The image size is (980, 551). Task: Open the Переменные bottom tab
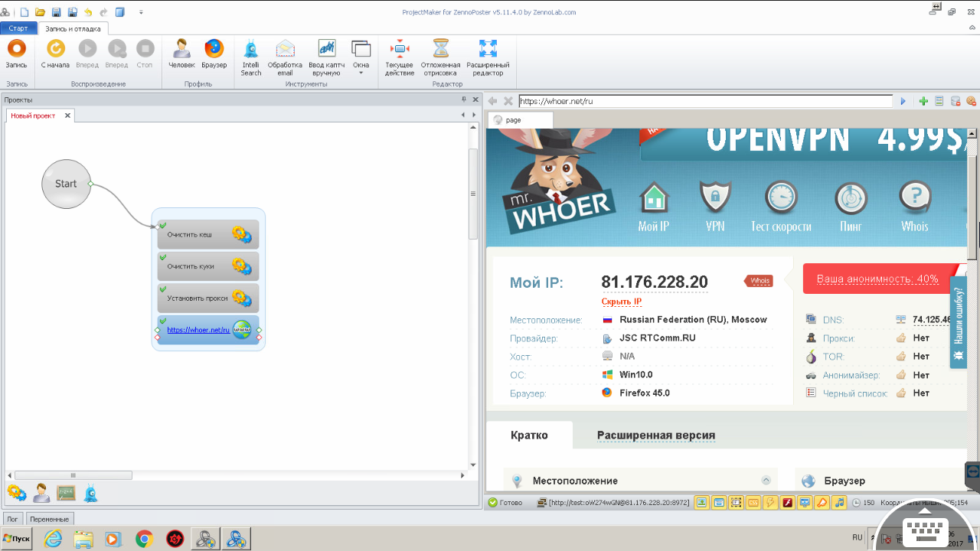click(x=50, y=520)
